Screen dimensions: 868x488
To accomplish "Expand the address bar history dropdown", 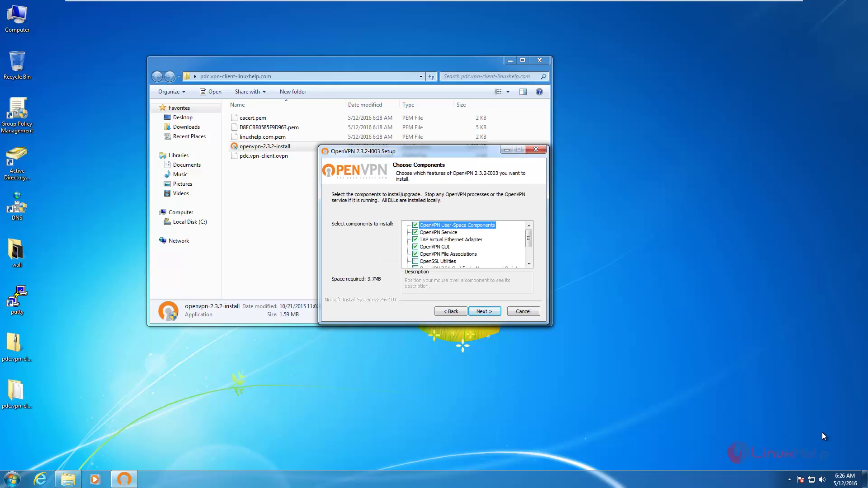I will coord(421,76).
